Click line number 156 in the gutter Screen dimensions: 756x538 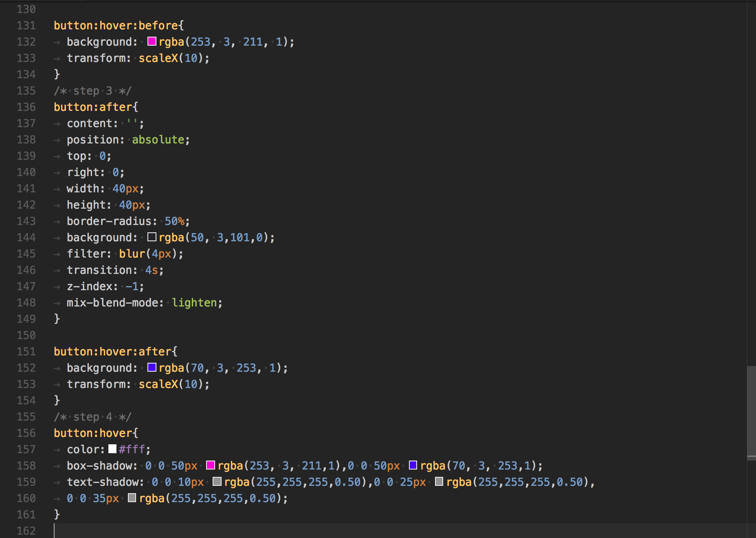click(26, 433)
